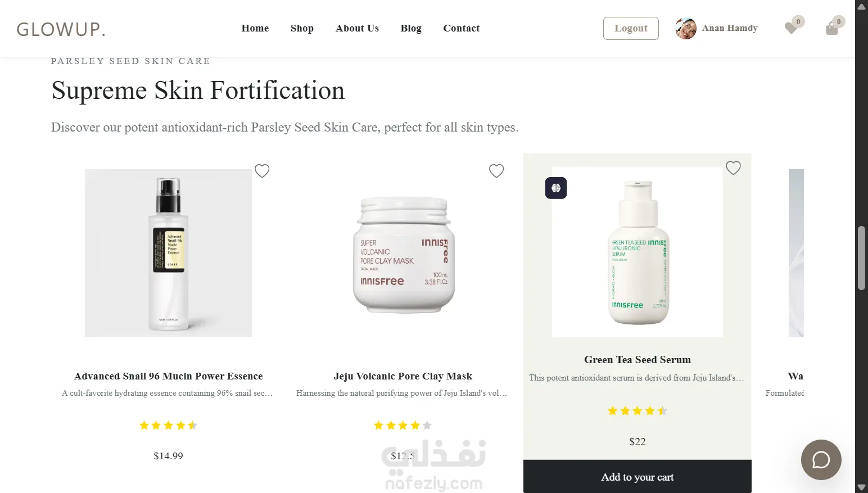Add Green Tea Seed Serum to wishlist
The image size is (868, 493).
733,168
